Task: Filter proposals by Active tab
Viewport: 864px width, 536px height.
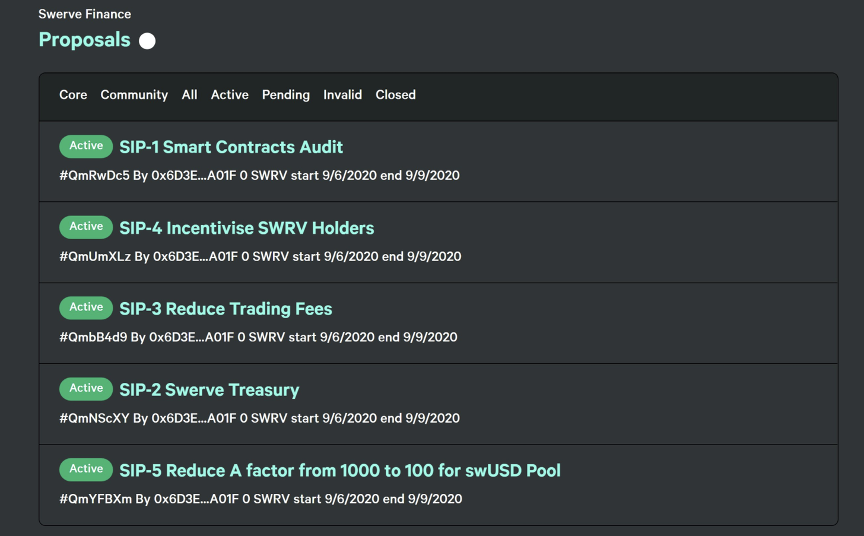Action: (230, 95)
